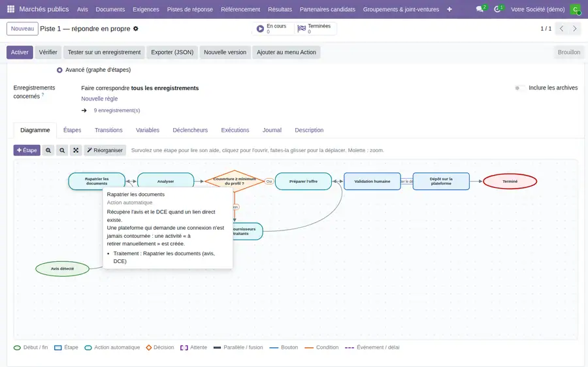Select 'Avancé (graphe d'étapes)' radio option

point(59,70)
